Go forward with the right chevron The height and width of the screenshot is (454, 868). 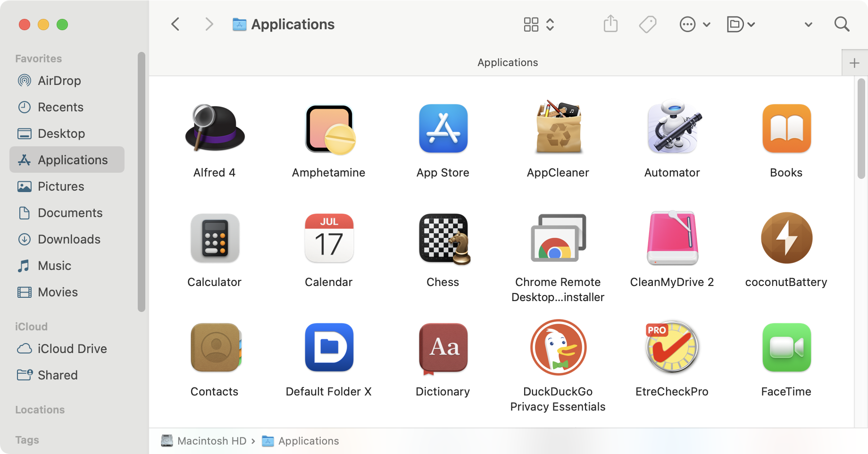click(x=209, y=24)
